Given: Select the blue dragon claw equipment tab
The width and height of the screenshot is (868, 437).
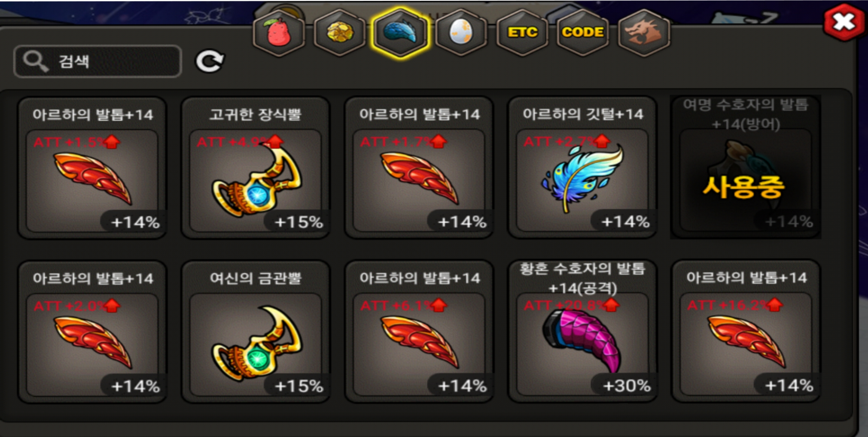Looking at the screenshot, I should tap(400, 33).
